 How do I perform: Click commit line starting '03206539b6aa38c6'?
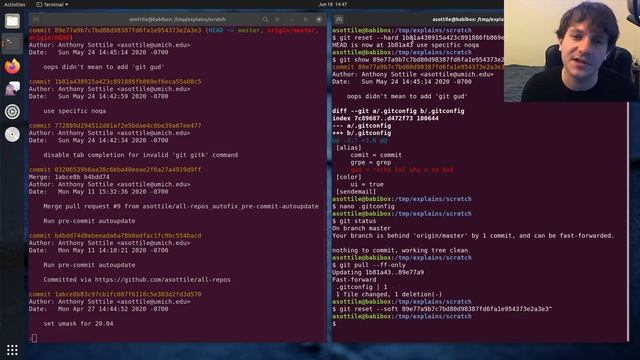click(115, 170)
